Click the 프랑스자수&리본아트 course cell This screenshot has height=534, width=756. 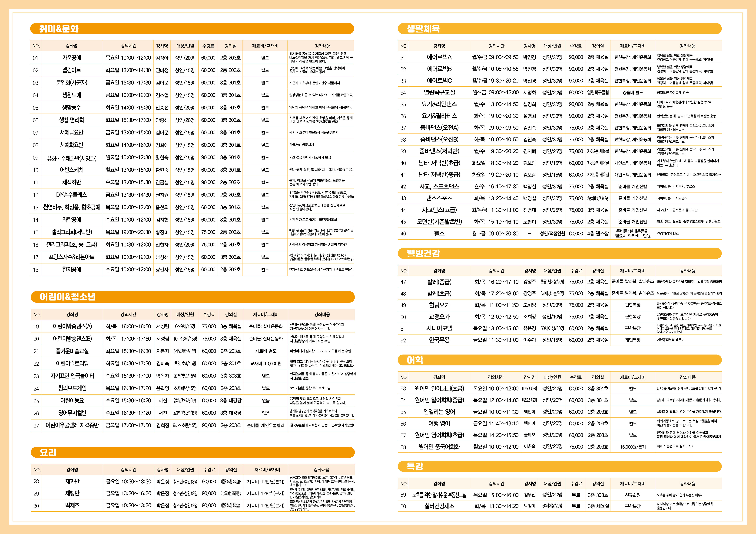point(71,257)
